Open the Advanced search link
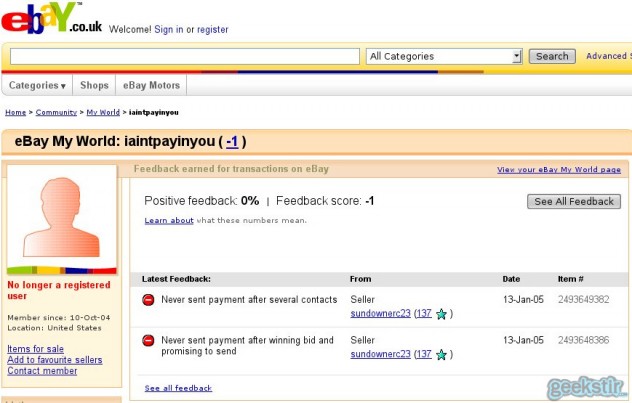632x403 pixels. click(609, 56)
